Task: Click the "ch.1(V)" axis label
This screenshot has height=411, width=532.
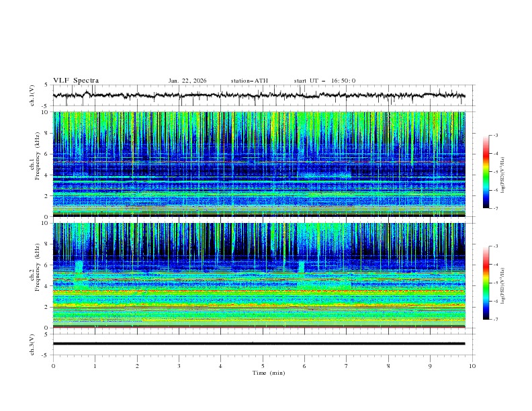Action: tap(32, 95)
